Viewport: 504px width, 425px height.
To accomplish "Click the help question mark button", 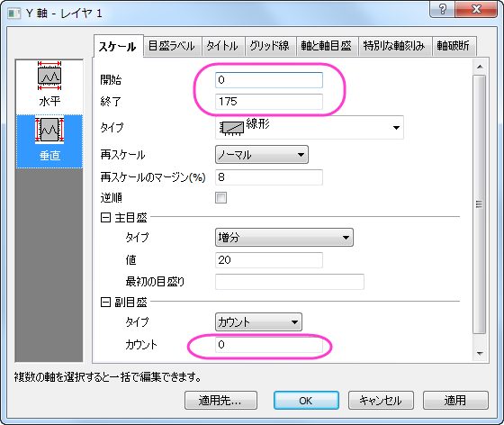I will (442, 9).
